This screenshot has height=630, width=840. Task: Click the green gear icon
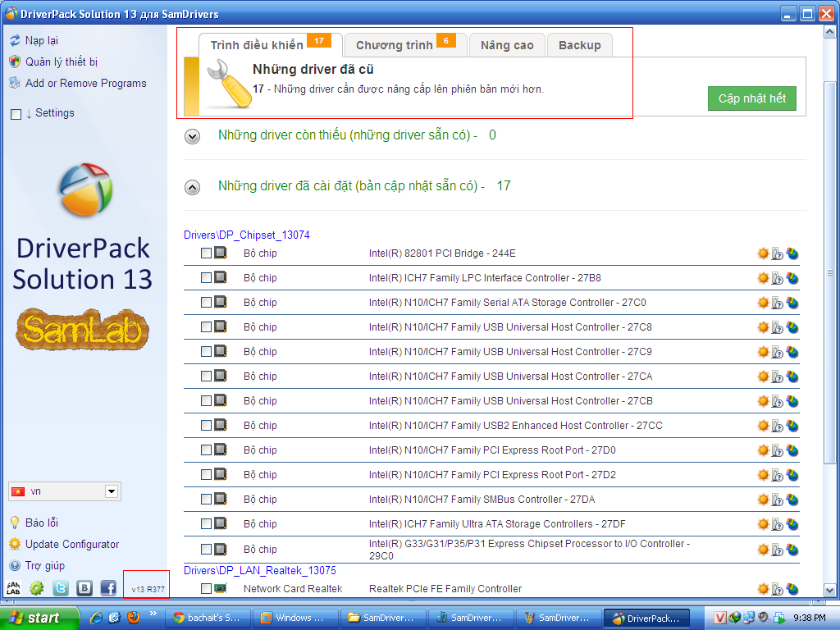[36, 588]
